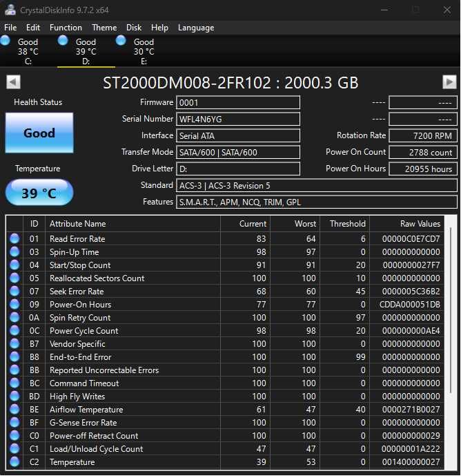Click the Serial Number field WFL4N6YG

pyautogui.click(x=238, y=119)
